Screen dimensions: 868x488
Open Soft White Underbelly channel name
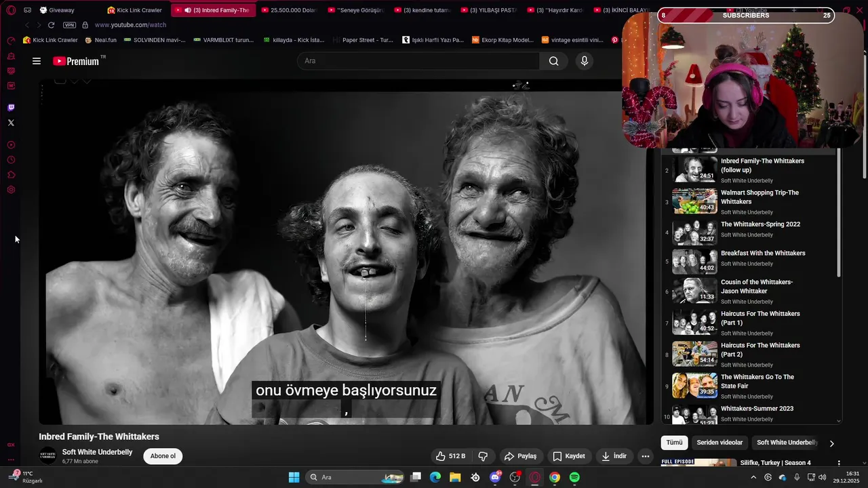tap(97, 452)
